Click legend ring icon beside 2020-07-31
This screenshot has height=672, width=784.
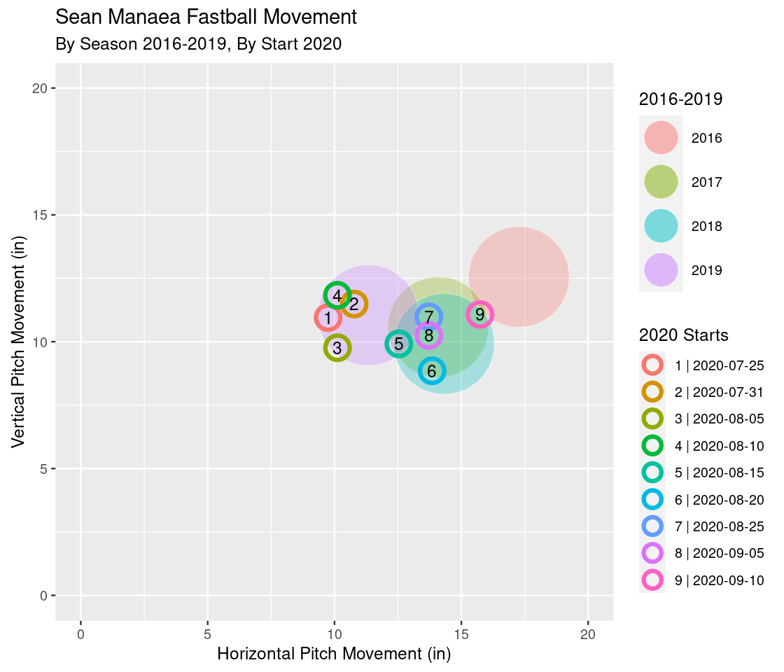click(x=652, y=391)
